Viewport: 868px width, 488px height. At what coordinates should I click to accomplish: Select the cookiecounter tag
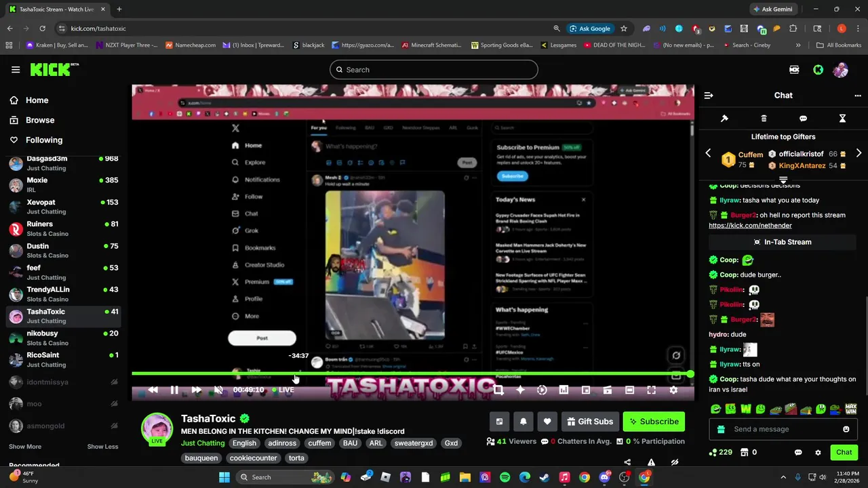click(253, 458)
